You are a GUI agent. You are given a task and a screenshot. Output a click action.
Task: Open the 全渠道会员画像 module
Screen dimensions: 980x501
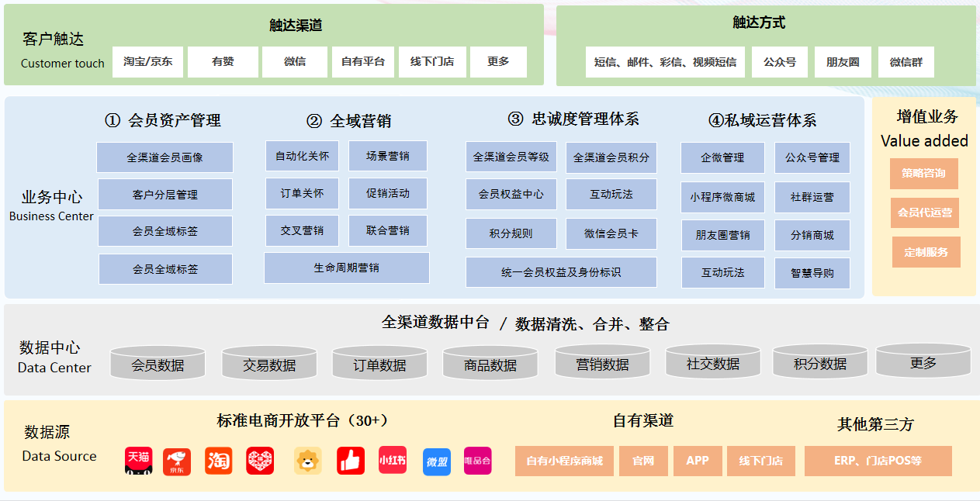click(164, 157)
